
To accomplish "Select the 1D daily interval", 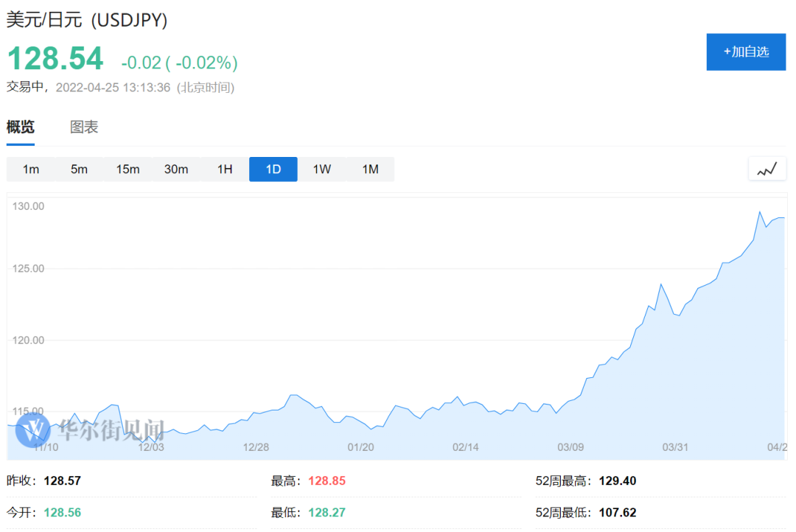I will click(273, 169).
